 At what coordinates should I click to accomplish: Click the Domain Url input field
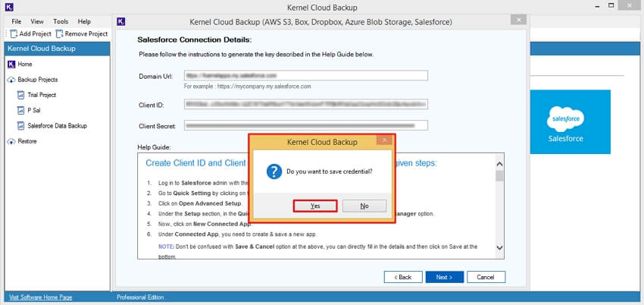[306, 76]
